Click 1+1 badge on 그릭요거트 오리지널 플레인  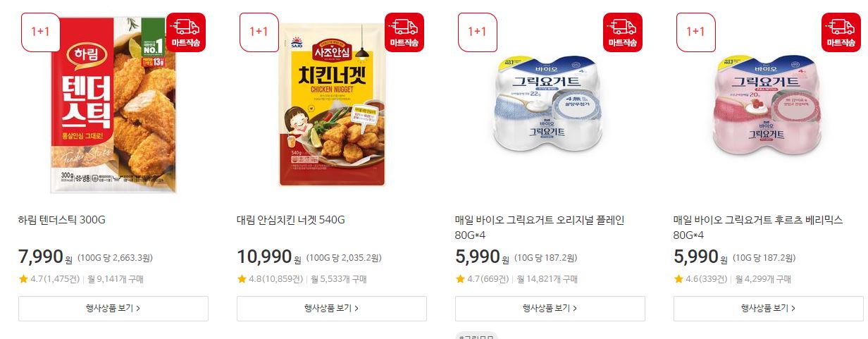477,32
